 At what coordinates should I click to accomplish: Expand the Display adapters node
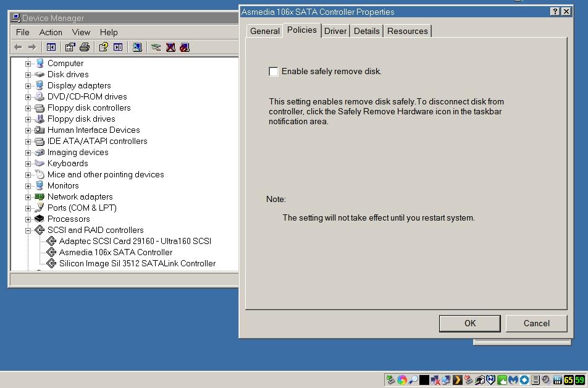click(x=28, y=86)
